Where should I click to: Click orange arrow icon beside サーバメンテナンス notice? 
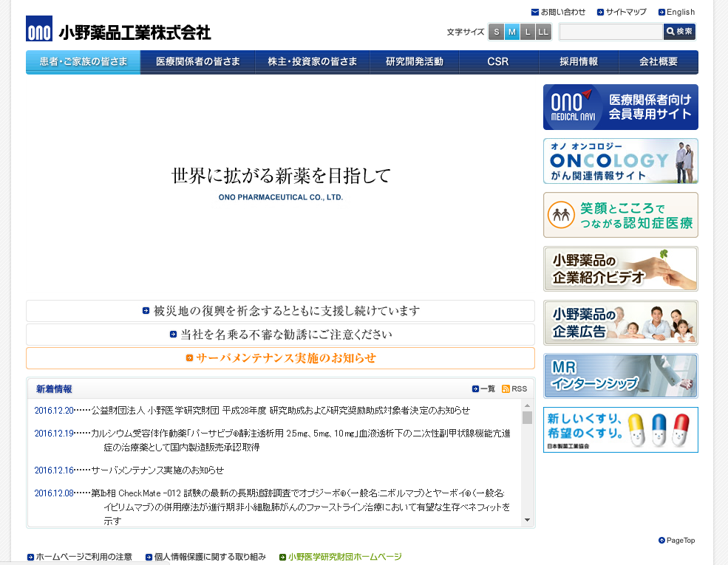click(189, 357)
